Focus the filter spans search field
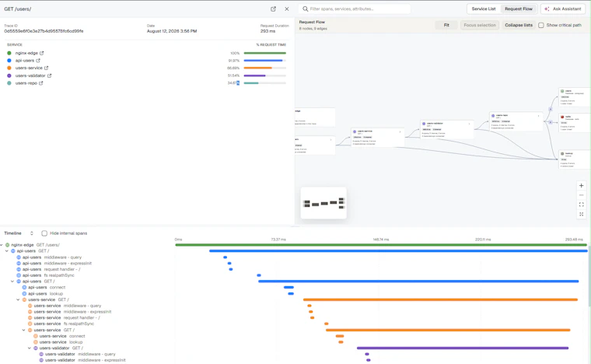This screenshot has height=364, width=591. [x=355, y=9]
